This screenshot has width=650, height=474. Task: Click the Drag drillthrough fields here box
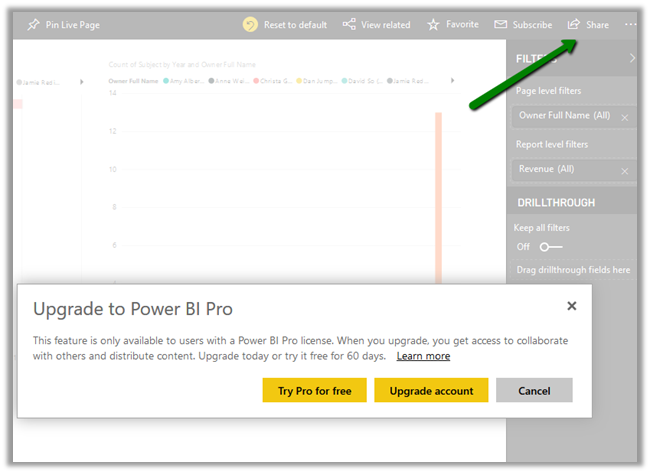(x=572, y=270)
